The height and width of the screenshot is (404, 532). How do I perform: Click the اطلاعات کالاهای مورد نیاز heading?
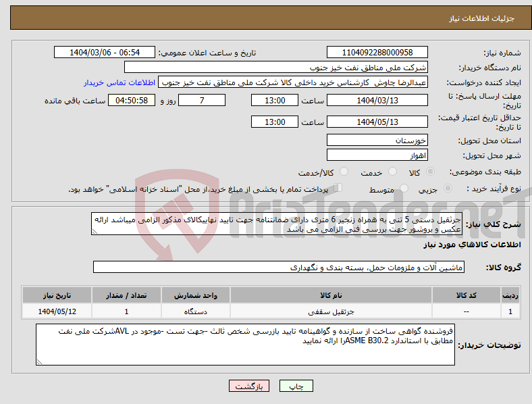click(x=472, y=245)
